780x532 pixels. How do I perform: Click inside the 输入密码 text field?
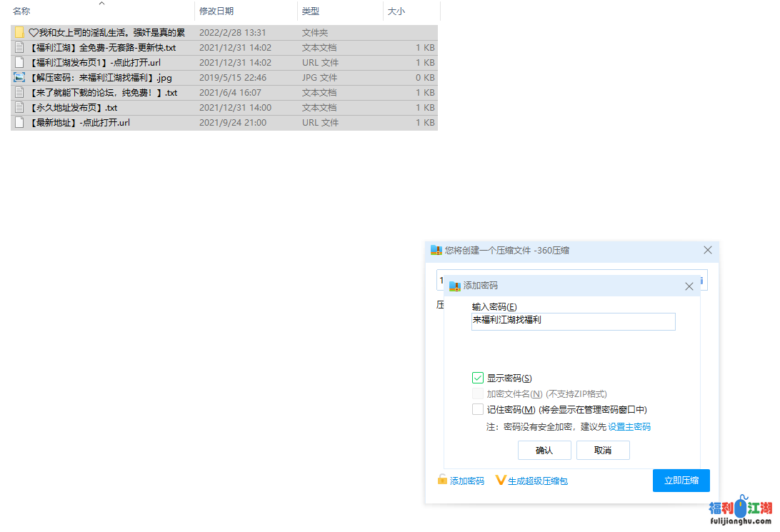point(573,321)
